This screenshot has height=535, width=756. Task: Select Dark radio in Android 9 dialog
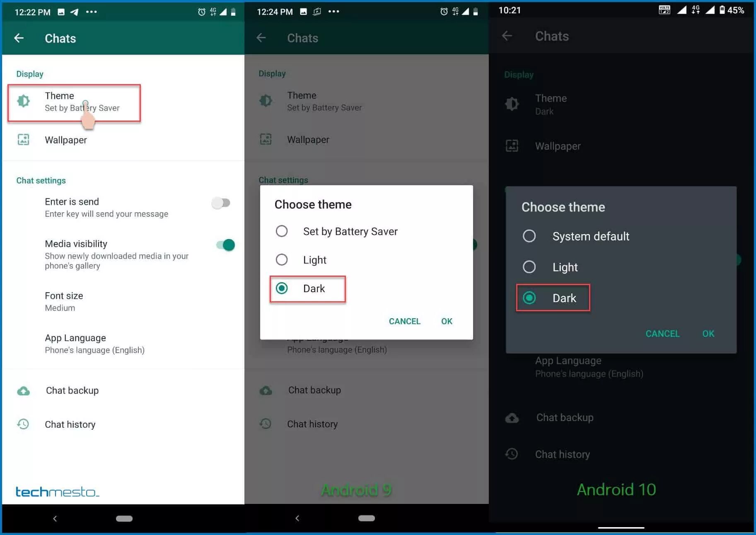click(282, 288)
